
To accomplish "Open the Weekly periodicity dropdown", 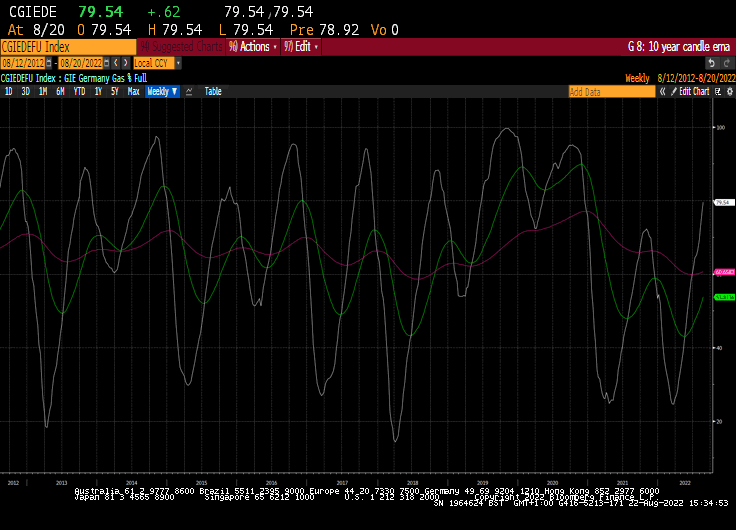I will coord(162,91).
